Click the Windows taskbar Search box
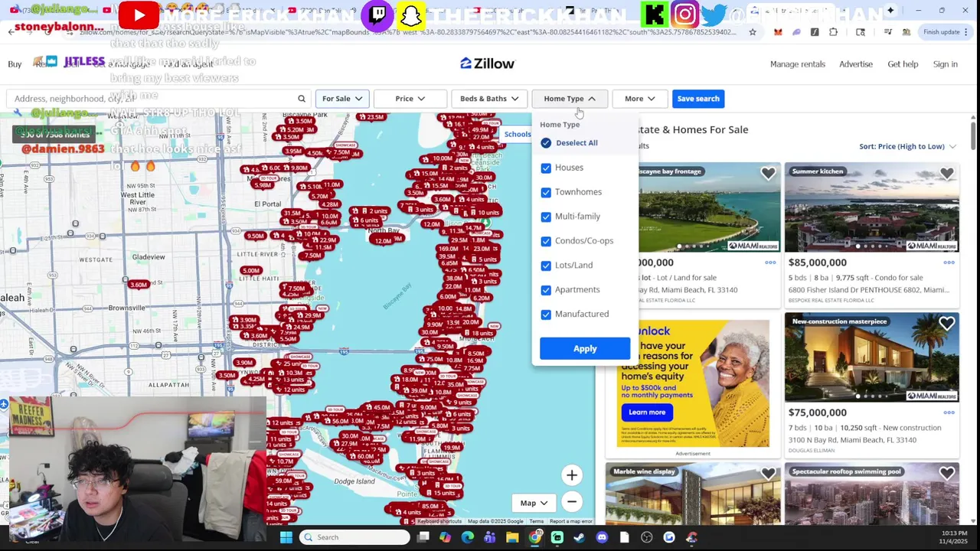The image size is (980, 551). (354, 537)
